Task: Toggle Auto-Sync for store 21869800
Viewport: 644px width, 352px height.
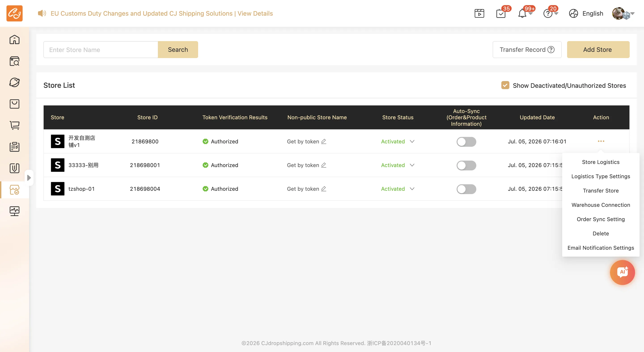Action: click(466, 142)
